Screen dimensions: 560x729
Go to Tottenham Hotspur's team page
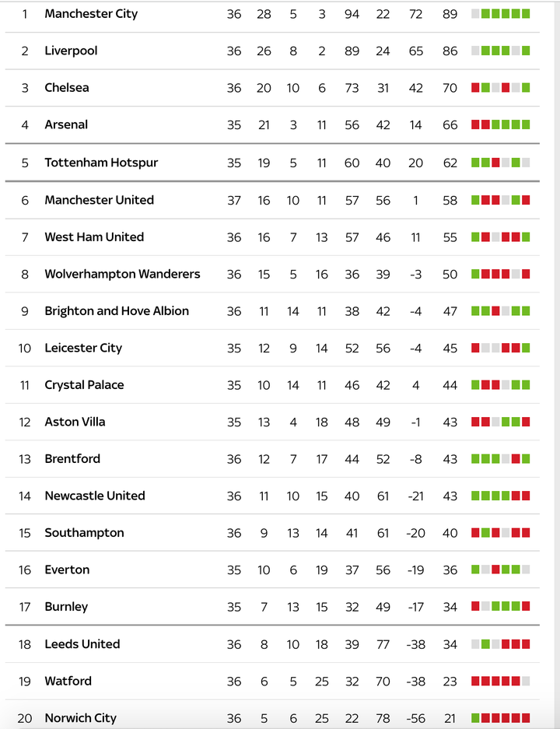pos(101,163)
